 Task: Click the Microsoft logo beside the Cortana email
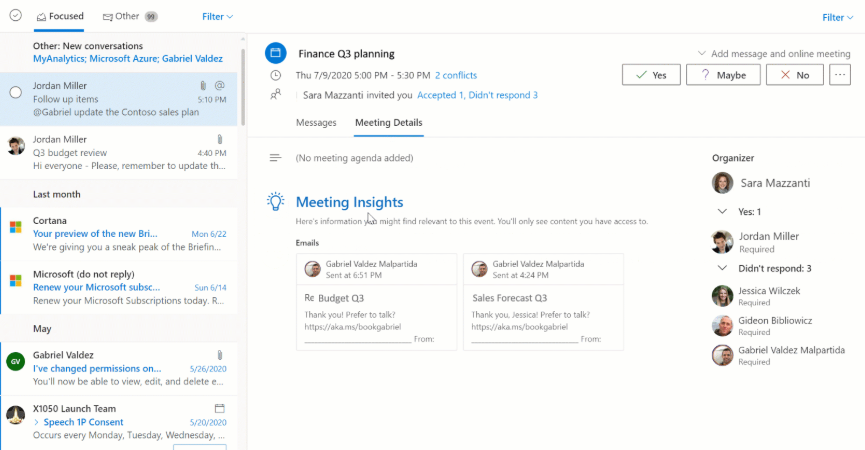tap(15, 227)
